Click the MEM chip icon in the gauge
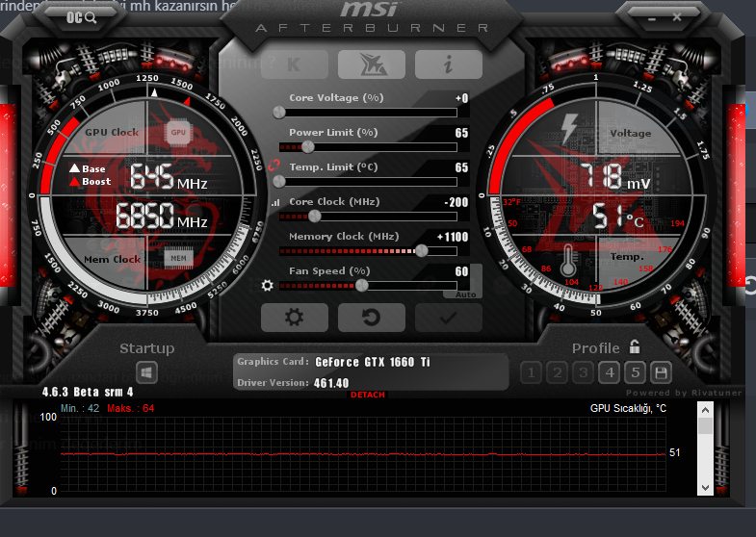The height and width of the screenshot is (537, 756). 178,259
